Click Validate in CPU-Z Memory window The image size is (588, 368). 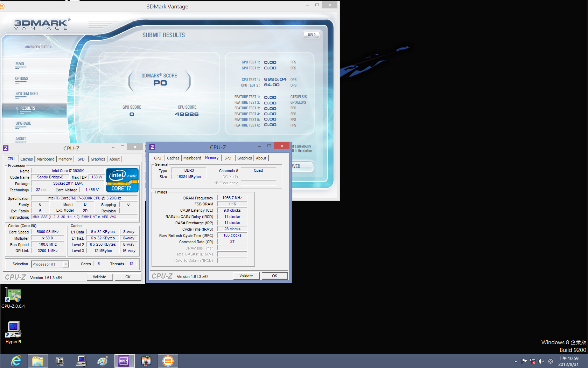(x=246, y=276)
